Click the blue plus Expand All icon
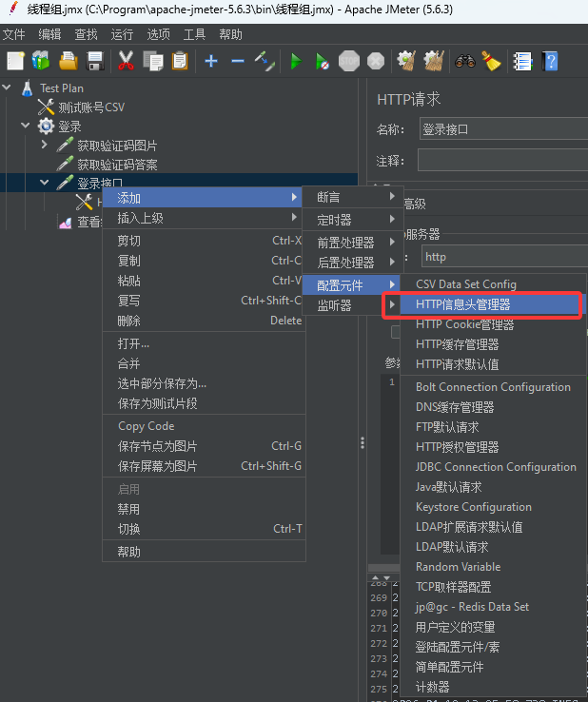588x702 pixels. tap(211, 61)
